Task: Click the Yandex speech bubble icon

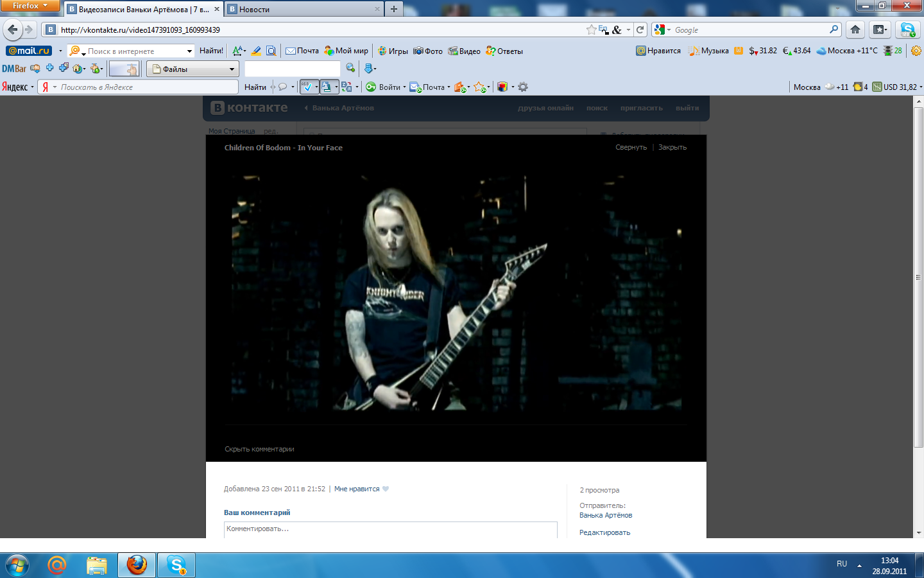Action: click(282, 87)
